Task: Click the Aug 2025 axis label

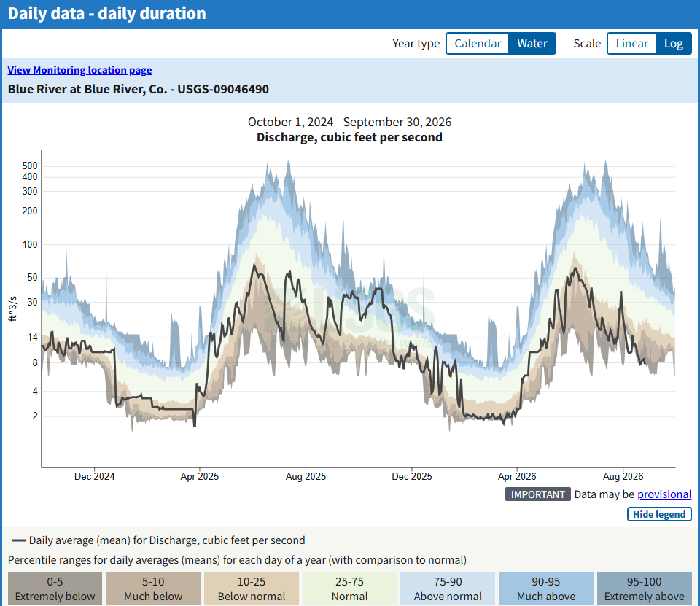Action: [306, 476]
